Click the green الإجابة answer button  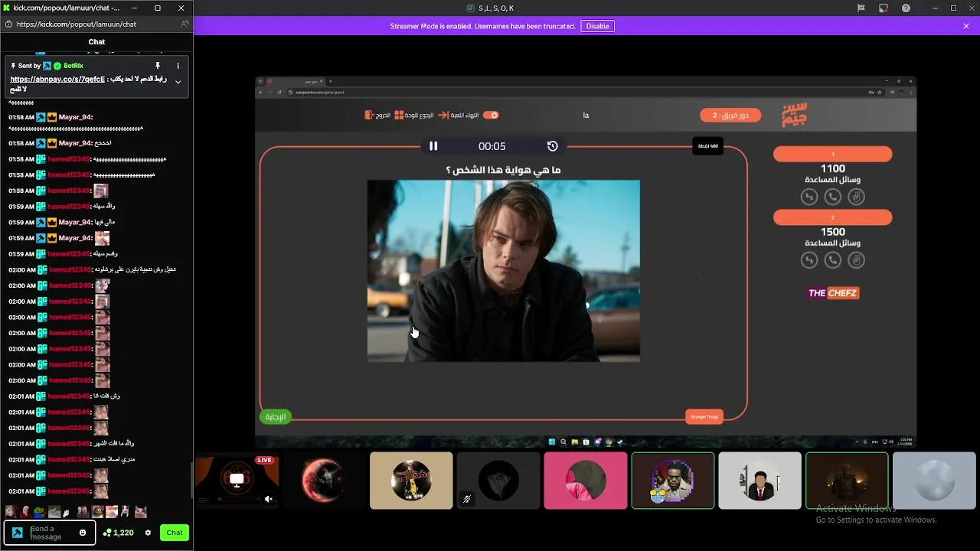tap(276, 417)
